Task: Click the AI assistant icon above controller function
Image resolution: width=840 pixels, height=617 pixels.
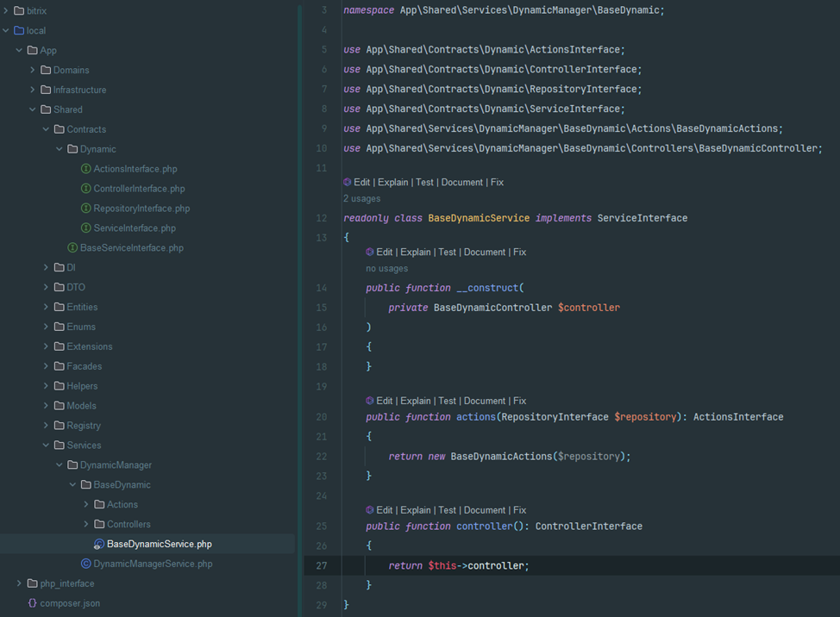Action: [370, 510]
